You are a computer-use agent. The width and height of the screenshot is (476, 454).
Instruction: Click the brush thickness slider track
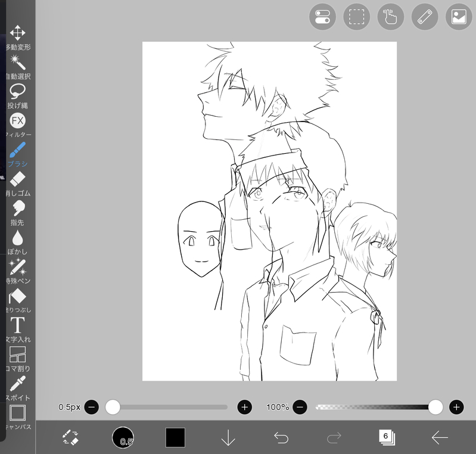[x=166, y=407]
